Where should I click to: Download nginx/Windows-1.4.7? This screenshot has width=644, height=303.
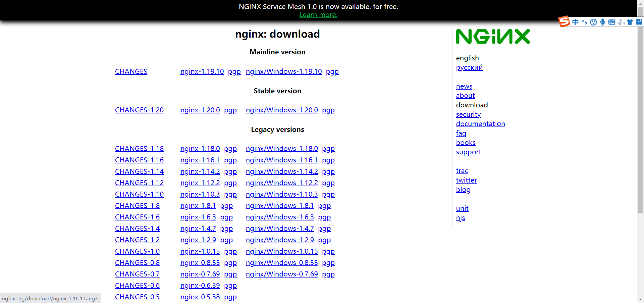pyautogui.click(x=280, y=229)
